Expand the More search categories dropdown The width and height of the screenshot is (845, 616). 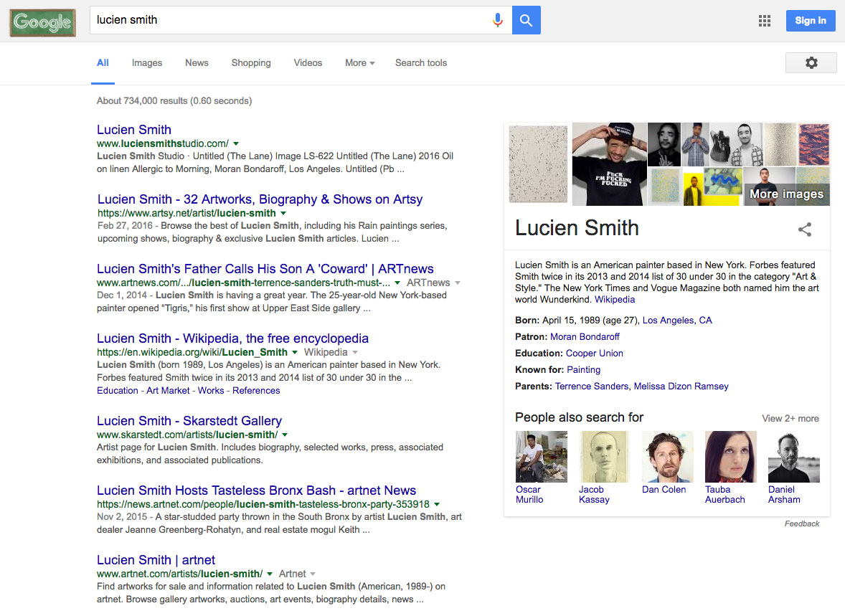coord(359,63)
